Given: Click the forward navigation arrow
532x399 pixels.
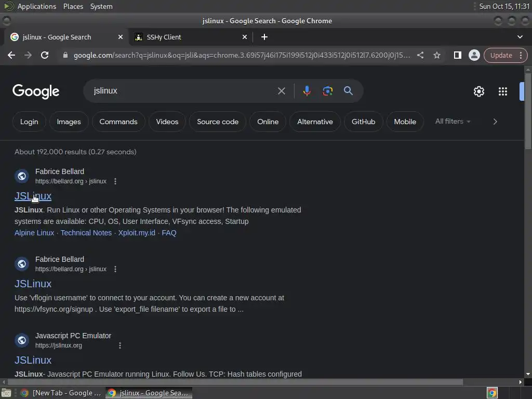Looking at the screenshot, I should coord(28,55).
